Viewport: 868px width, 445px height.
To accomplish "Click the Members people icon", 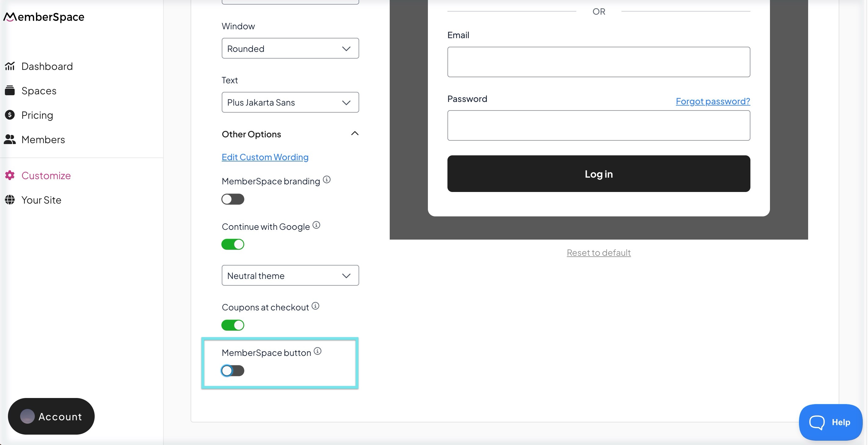I will coord(10,139).
